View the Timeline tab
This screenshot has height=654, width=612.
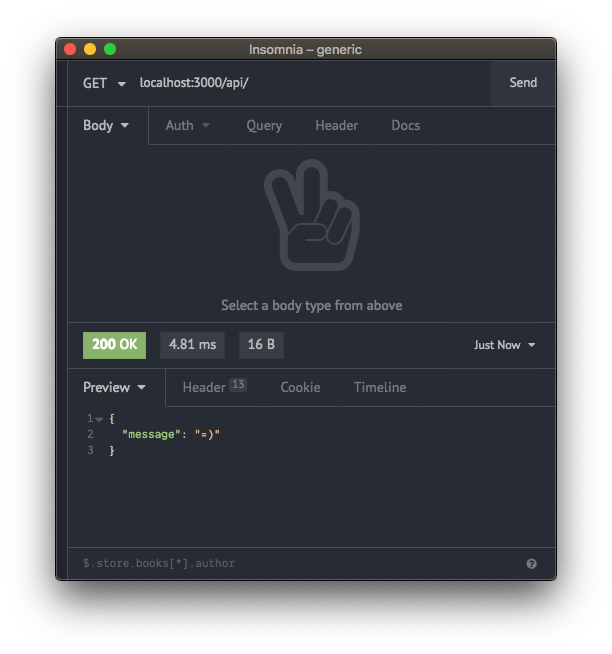379,388
